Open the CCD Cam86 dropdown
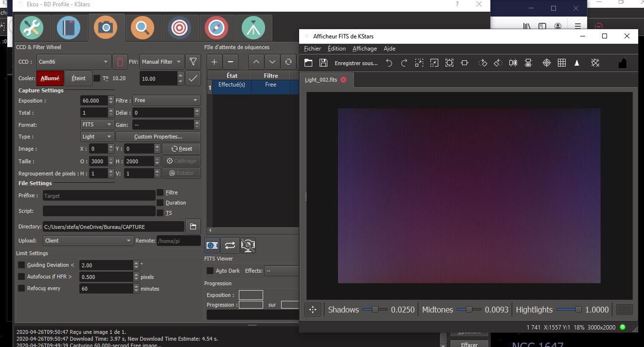Image resolution: width=644 pixels, height=347 pixels. 73,62
